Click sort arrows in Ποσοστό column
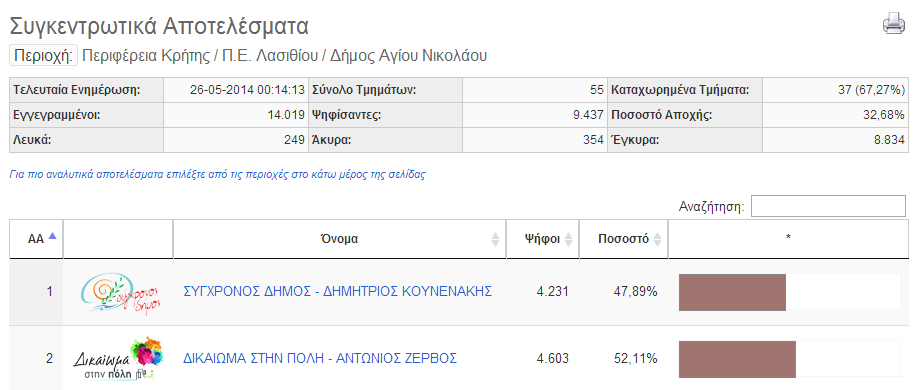The width and height of the screenshot is (913, 390). [657, 239]
